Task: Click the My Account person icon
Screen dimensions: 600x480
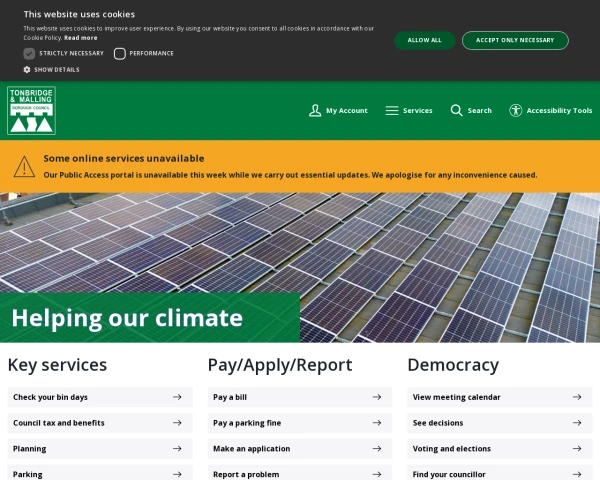Action: [315, 110]
